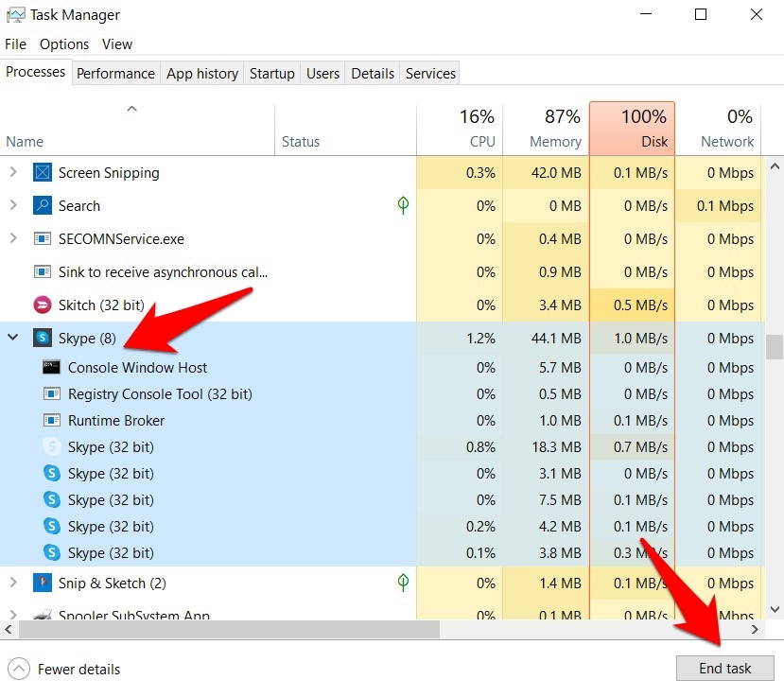Click the Skype icon using 3.1 MB

[x=51, y=473]
